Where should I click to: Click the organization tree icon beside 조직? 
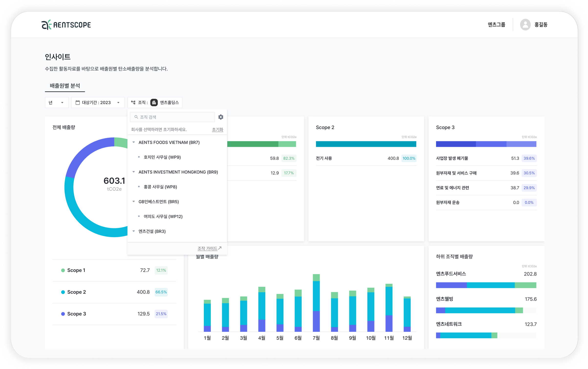(x=133, y=103)
